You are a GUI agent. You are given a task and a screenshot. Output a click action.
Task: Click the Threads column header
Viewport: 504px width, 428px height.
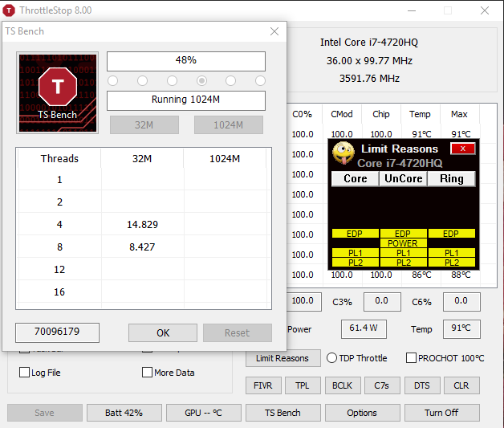pyautogui.click(x=59, y=158)
